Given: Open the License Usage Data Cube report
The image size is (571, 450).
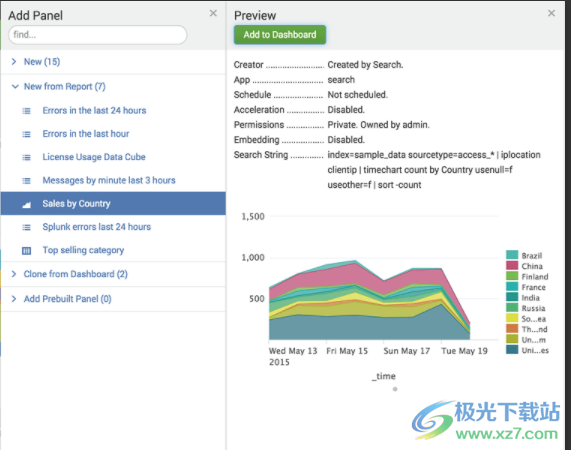Looking at the screenshot, I should pos(94,157).
